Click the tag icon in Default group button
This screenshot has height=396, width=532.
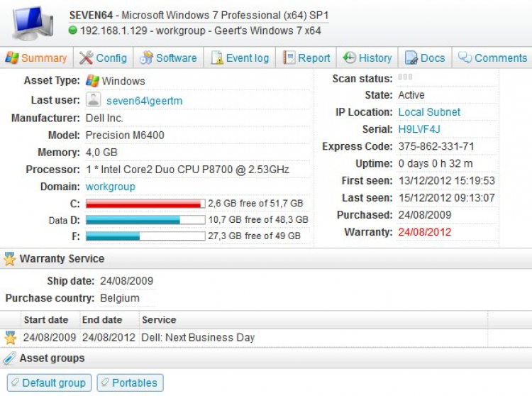coord(15,383)
